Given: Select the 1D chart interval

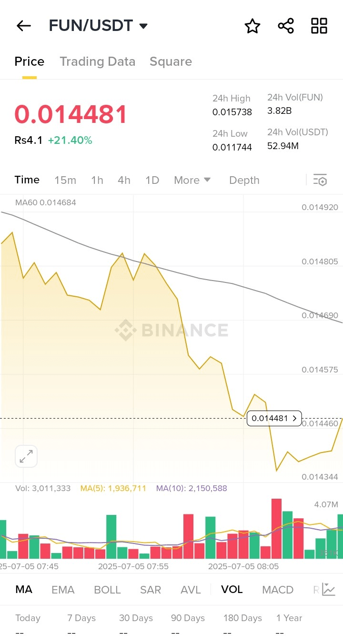Looking at the screenshot, I should click(x=152, y=180).
